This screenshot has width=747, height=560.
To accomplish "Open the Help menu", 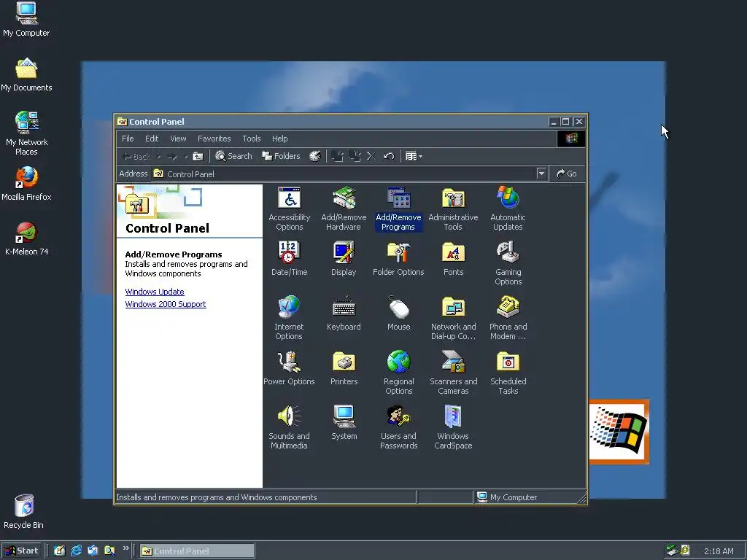I will (x=279, y=139).
